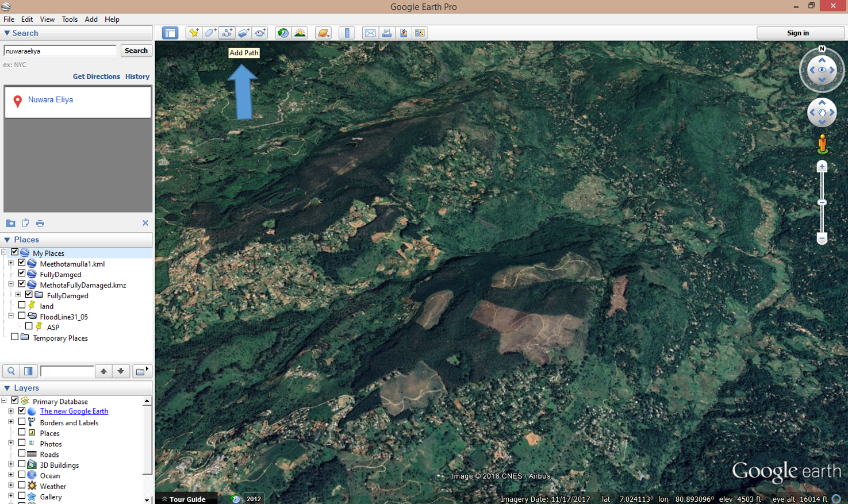The height and width of the screenshot is (504, 848).
Task: Check the ASP placemark checkbox
Action: tap(29, 326)
